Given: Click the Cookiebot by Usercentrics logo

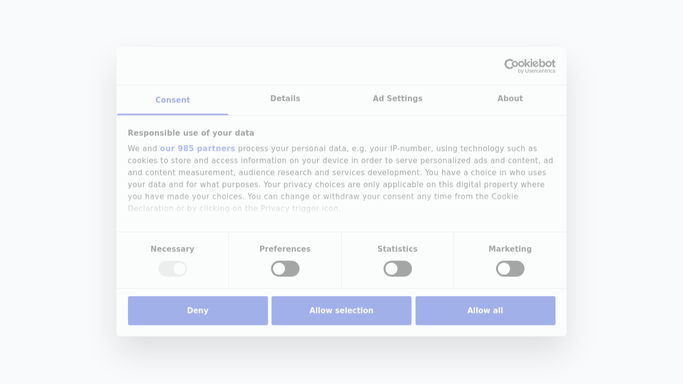Looking at the screenshot, I should tap(530, 66).
